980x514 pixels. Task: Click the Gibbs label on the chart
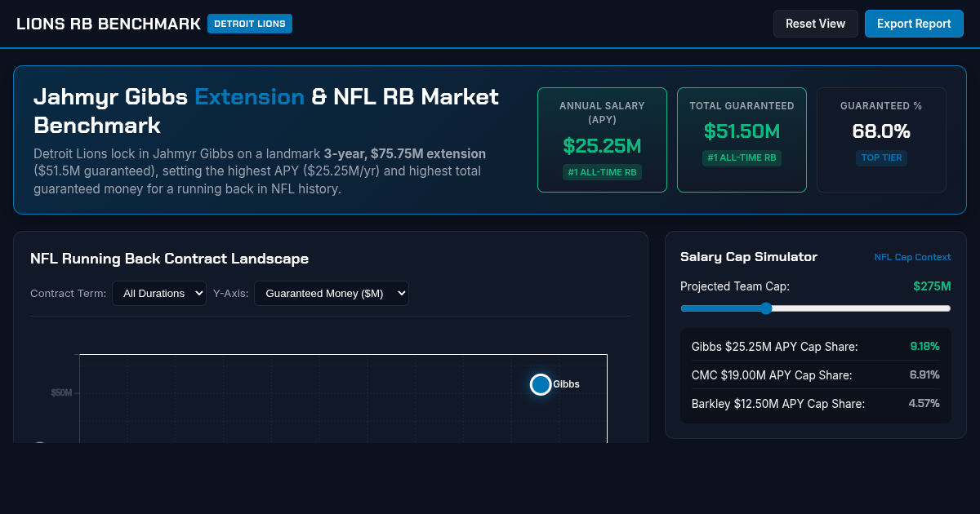(x=566, y=384)
